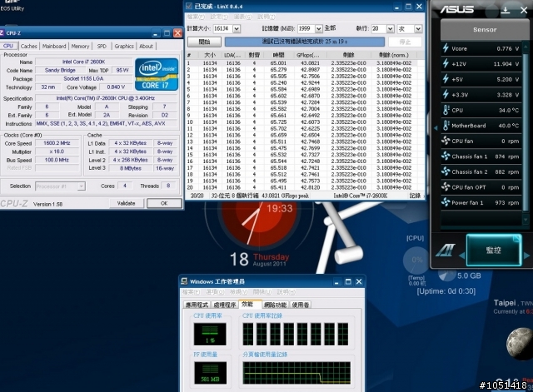Click the Vcore lightning bolt icon
This screenshot has height=392, width=533.
[446, 48]
